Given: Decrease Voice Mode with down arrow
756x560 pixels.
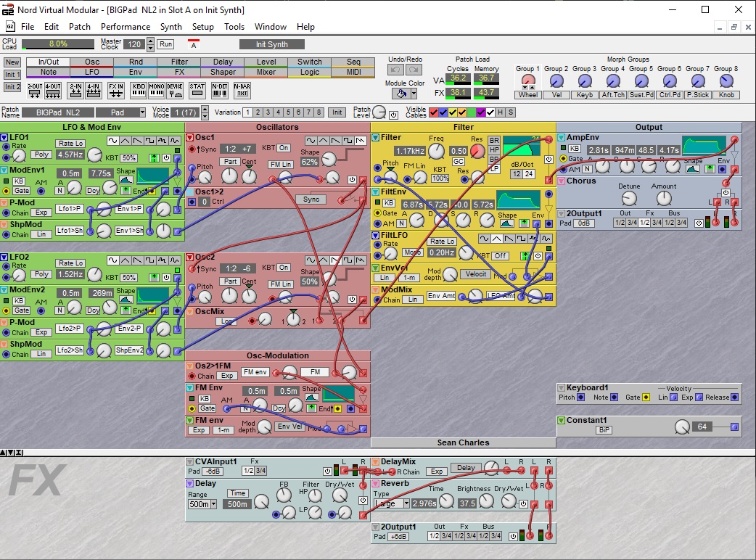Looking at the screenshot, I should pos(205,116).
